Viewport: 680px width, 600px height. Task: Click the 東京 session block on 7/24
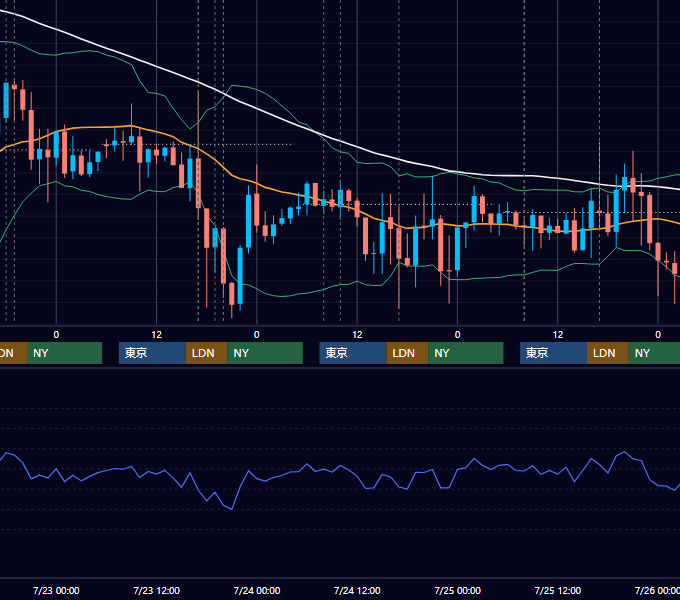point(353,353)
